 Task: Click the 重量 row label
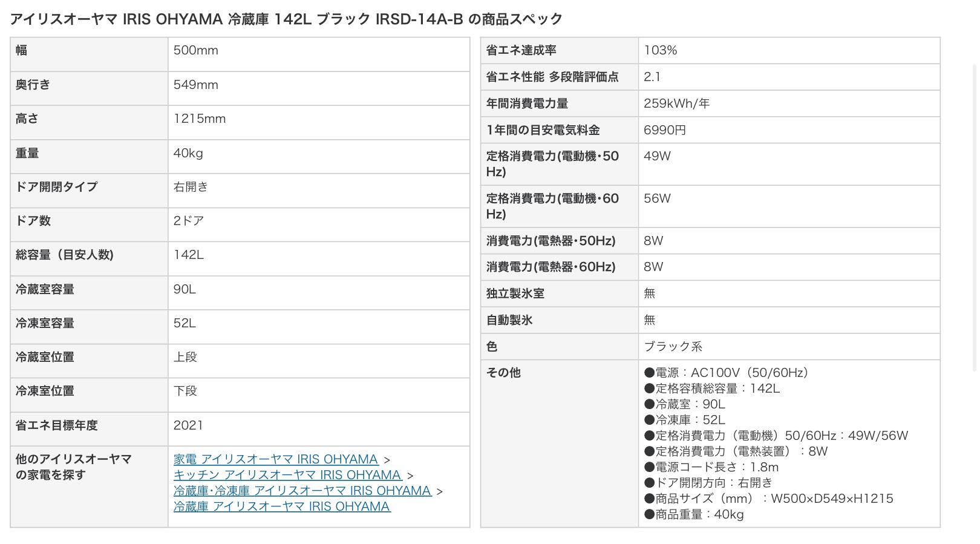pos(27,153)
